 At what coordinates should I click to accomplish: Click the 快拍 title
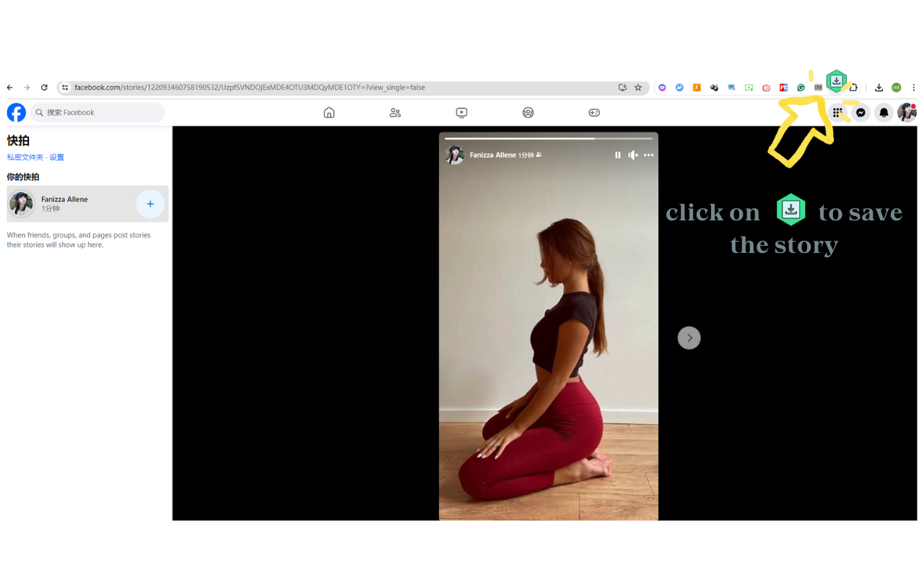coord(19,141)
